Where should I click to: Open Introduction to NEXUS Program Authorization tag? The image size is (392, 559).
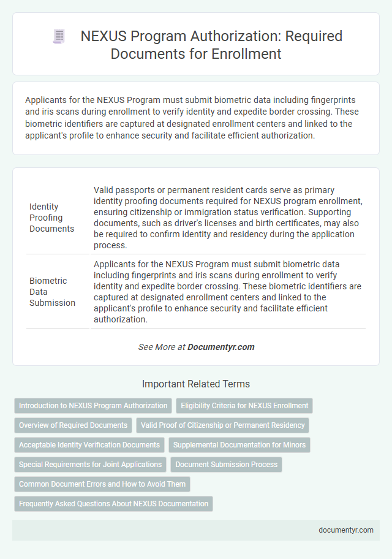[93, 406]
